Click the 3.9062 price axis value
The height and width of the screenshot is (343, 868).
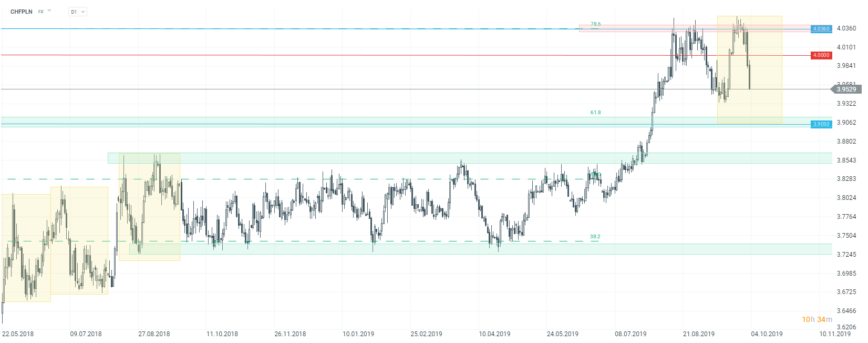846,123
